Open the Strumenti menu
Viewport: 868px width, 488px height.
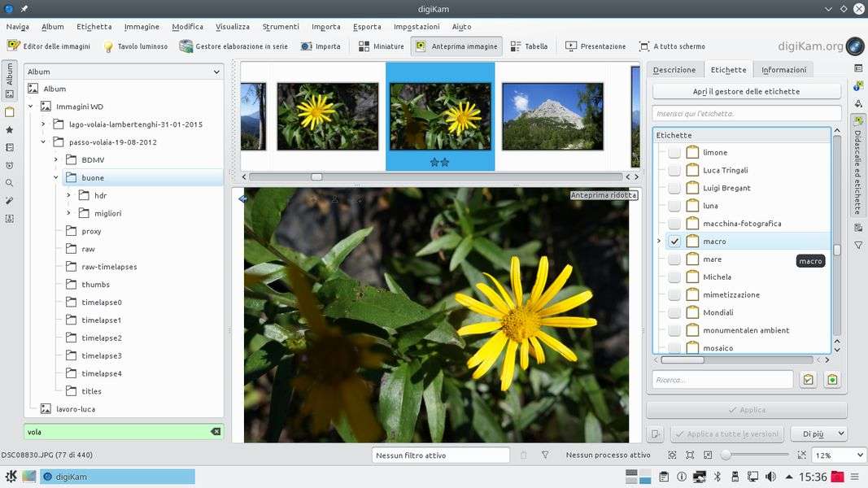point(281,27)
